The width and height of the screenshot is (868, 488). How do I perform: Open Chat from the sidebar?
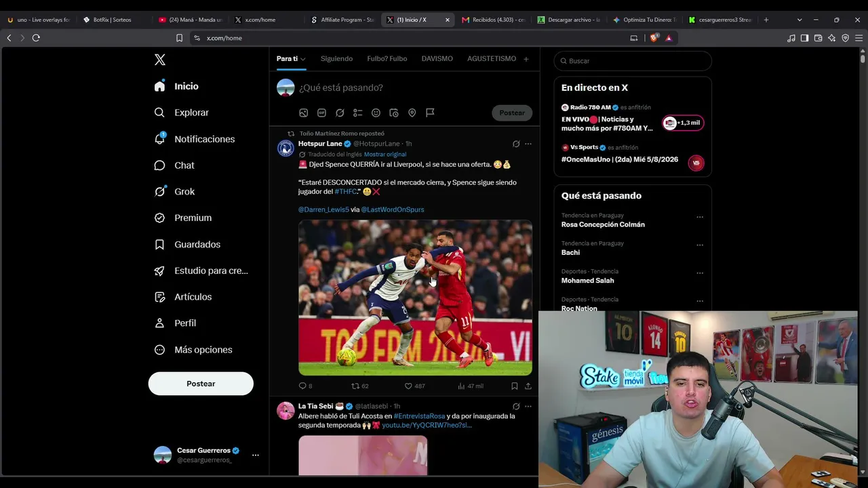174,165
